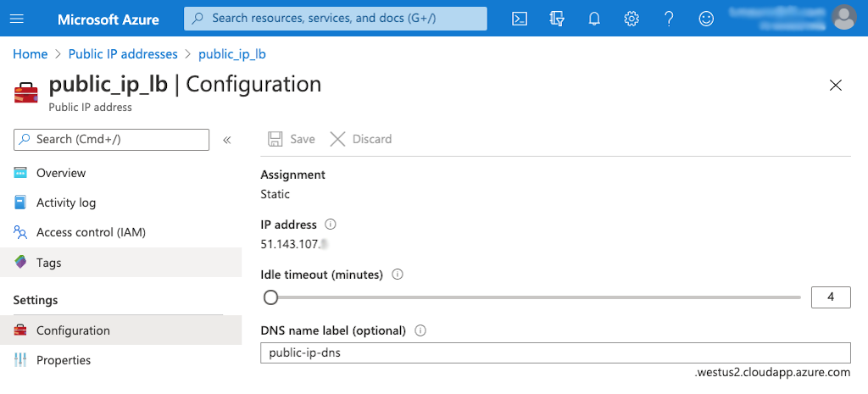
Task: Open the Help question mark menu
Action: coord(669,19)
